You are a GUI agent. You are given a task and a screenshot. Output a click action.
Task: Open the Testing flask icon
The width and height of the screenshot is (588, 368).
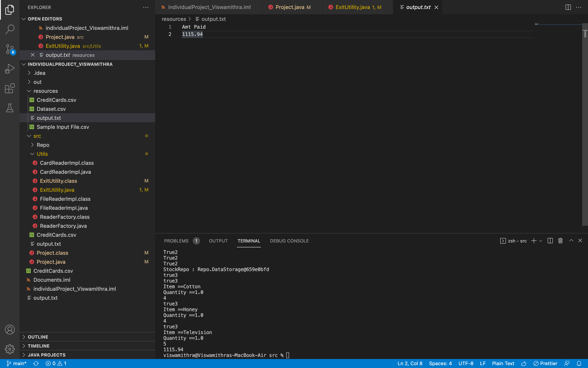10,108
